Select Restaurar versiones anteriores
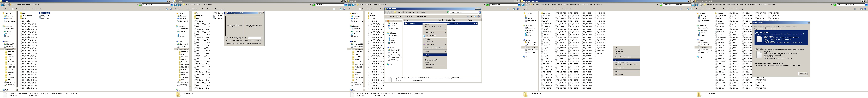868x98 pixels. point(435,48)
